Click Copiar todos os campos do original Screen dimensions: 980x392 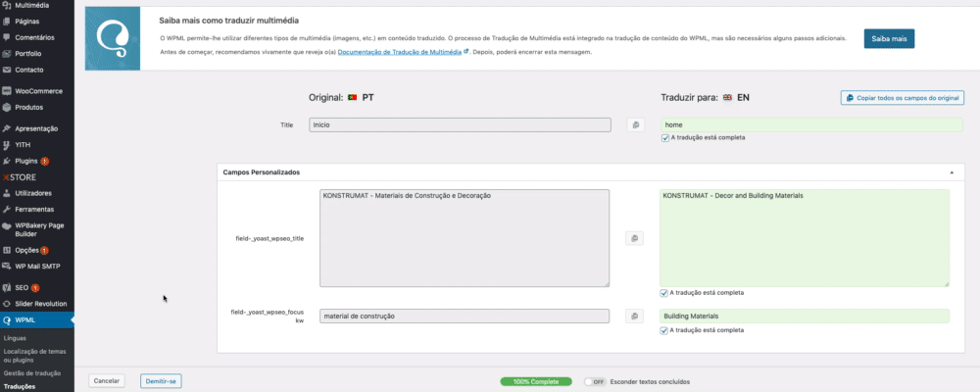click(903, 98)
